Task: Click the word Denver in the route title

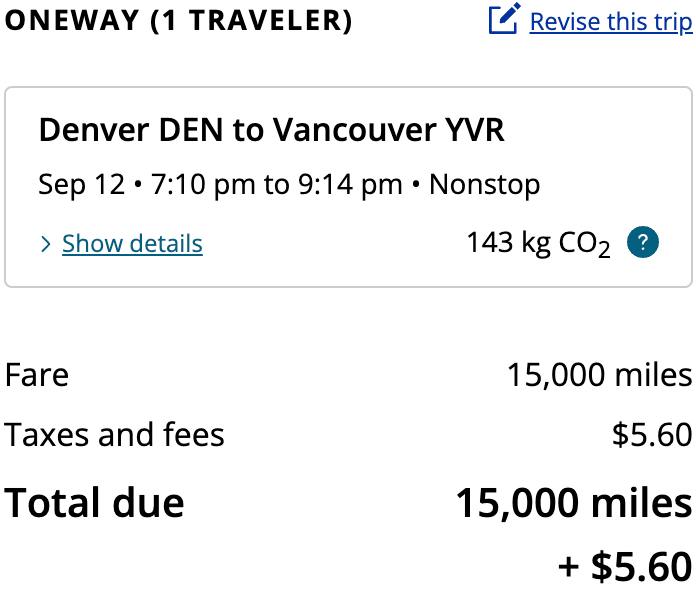Action: (x=94, y=130)
